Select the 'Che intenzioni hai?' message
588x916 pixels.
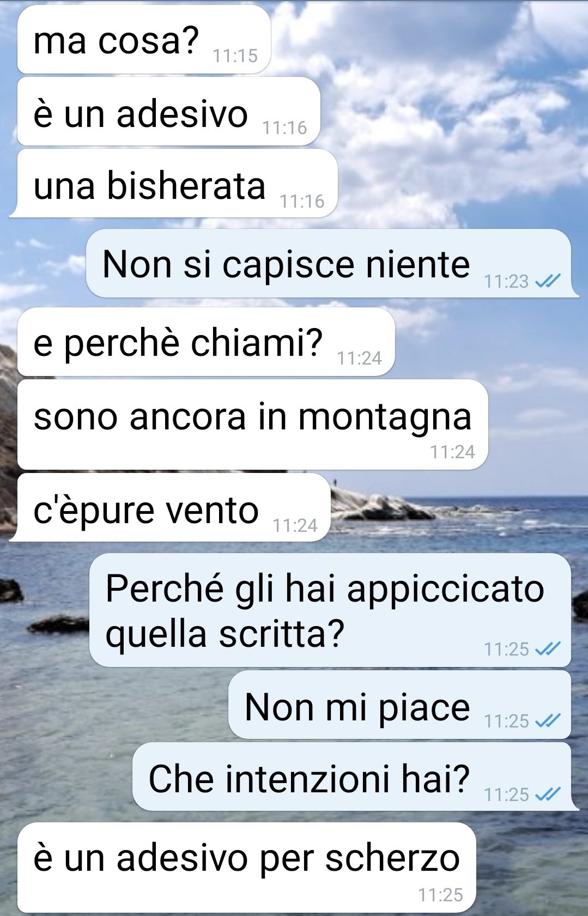(356, 777)
